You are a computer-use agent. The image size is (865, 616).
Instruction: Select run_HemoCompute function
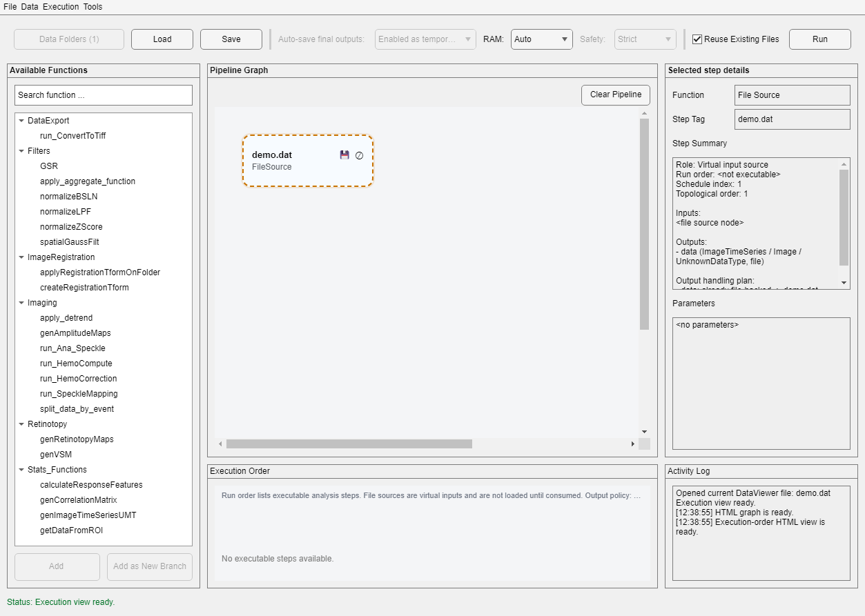[76, 364]
